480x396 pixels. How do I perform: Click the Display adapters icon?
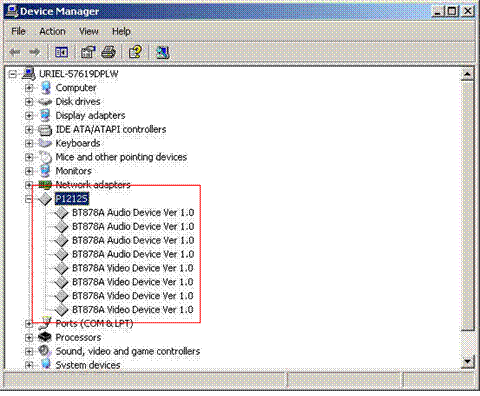click(x=45, y=115)
